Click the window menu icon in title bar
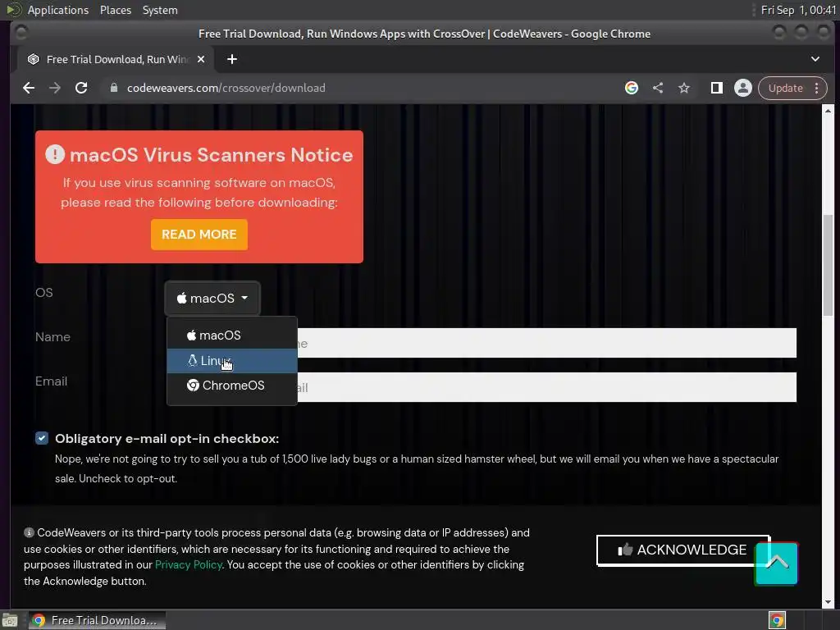 point(21,33)
